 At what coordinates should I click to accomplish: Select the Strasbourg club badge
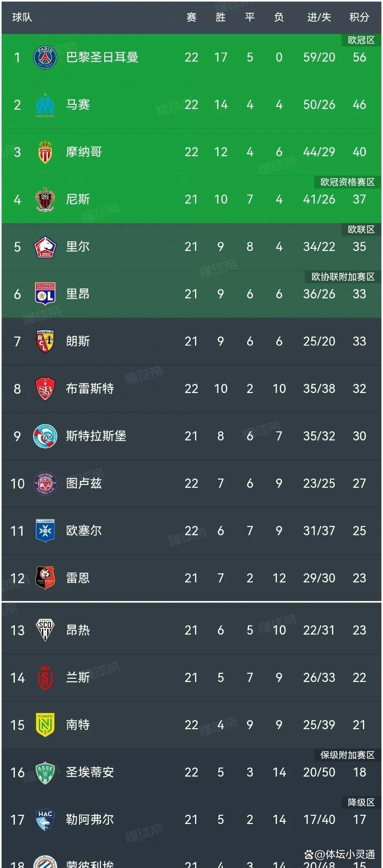tap(45, 436)
